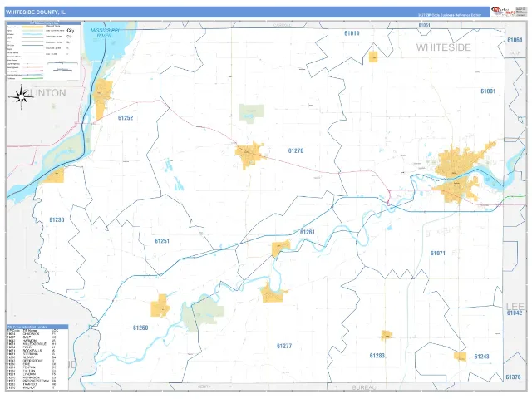The image size is (532, 399).
Task: Select the 61270 ZIP code label
Action: (296, 150)
